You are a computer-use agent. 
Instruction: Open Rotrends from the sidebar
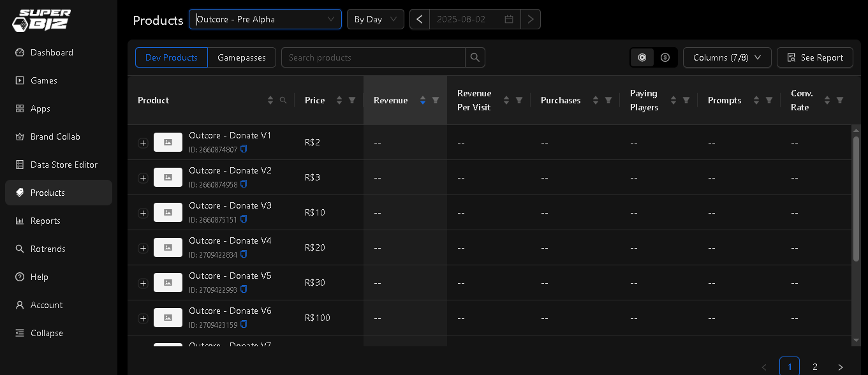point(48,249)
